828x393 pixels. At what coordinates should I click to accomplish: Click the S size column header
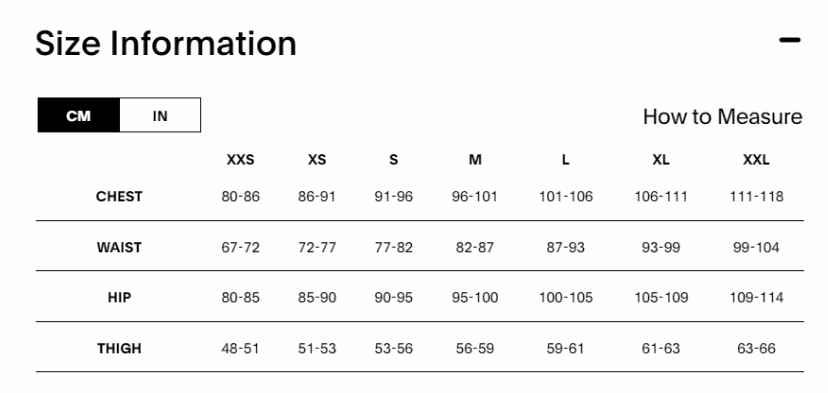(393, 160)
